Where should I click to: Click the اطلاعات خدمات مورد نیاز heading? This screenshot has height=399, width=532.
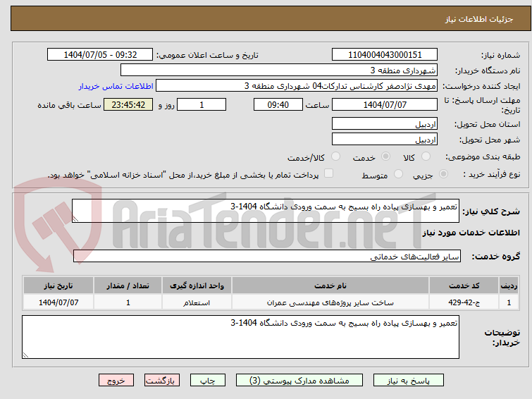pos(471,233)
